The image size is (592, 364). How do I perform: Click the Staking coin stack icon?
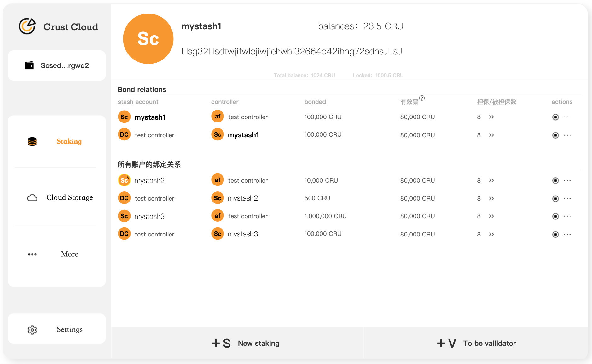(32, 142)
